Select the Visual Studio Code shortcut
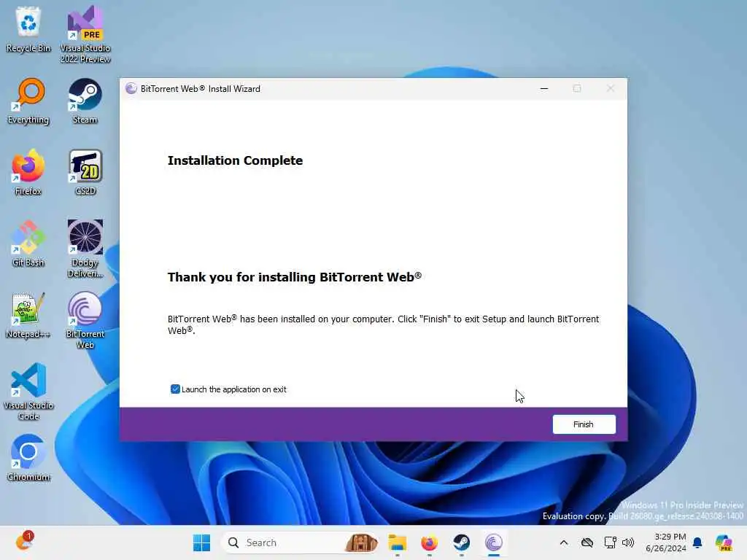The height and width of the screenshot is (560, 747). point(28,392)
